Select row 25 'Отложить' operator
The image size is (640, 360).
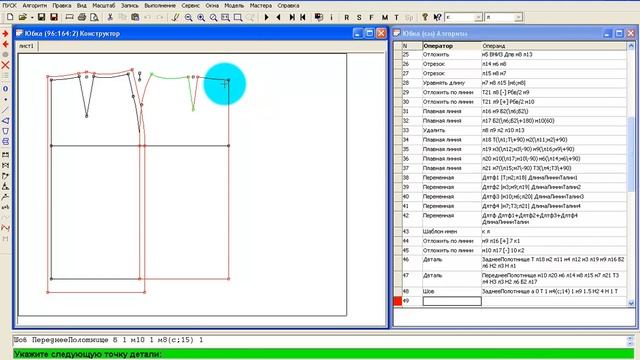(451, 54)
